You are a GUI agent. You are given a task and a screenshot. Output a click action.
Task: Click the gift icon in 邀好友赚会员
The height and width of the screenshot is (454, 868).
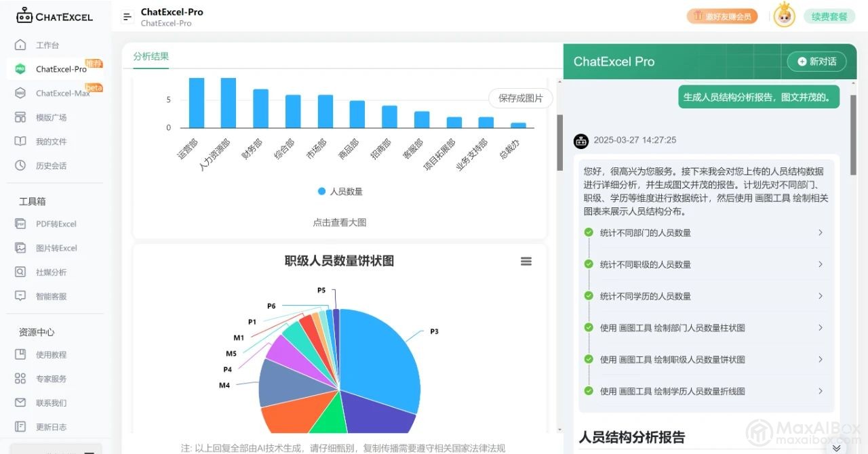(697, 16)
